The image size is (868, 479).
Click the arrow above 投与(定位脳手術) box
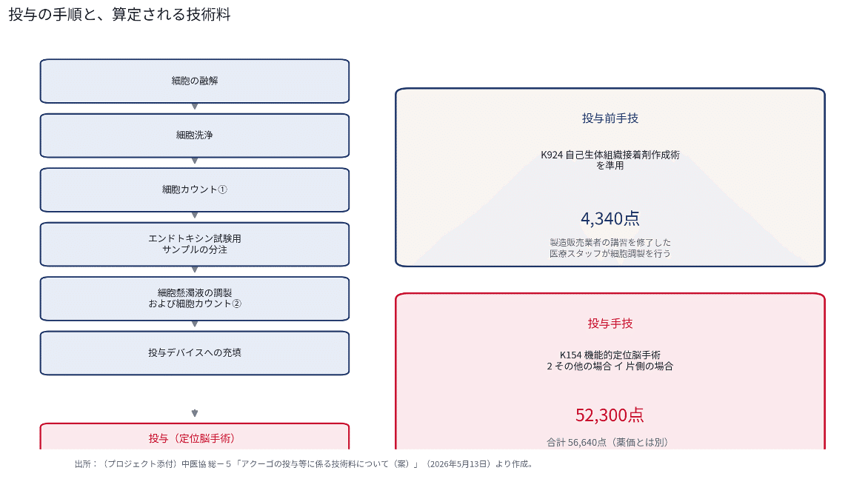195,413
